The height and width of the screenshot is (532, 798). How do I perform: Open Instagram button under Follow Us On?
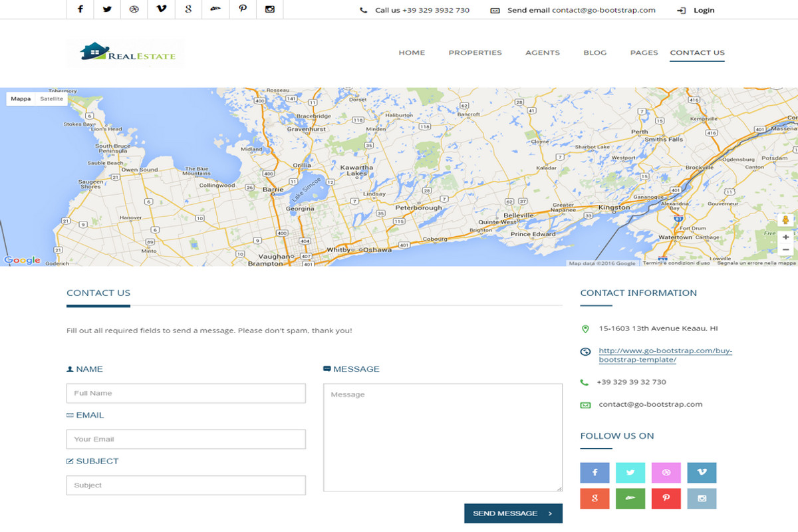[x=702, y=498]
